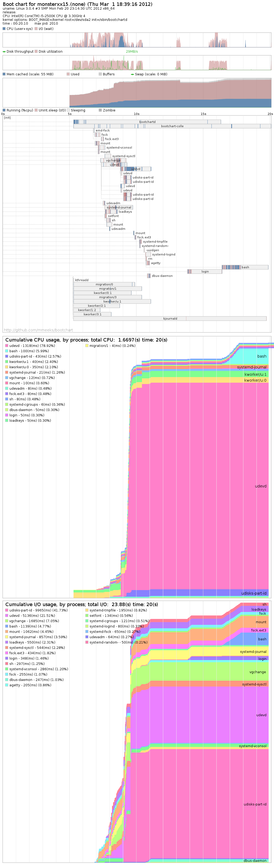274x868 pixels.
Task: Click the kthreadd label in the process tree
Action: [82, 280]
